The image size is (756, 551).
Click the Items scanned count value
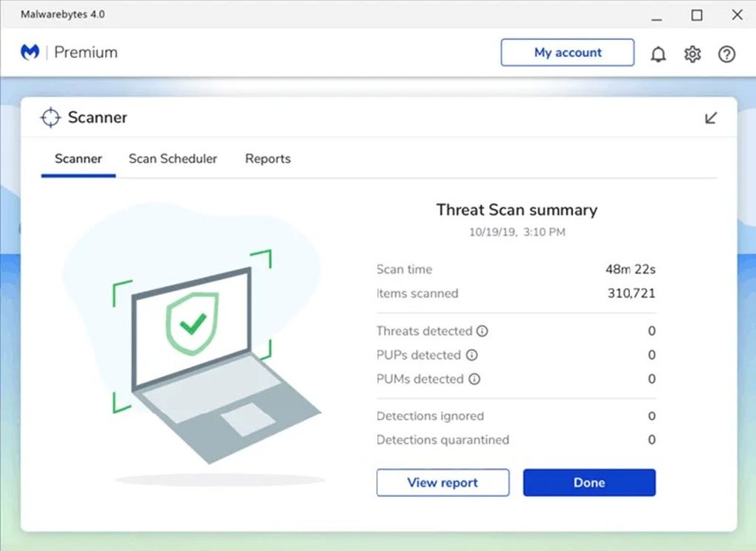click(632, 293)
